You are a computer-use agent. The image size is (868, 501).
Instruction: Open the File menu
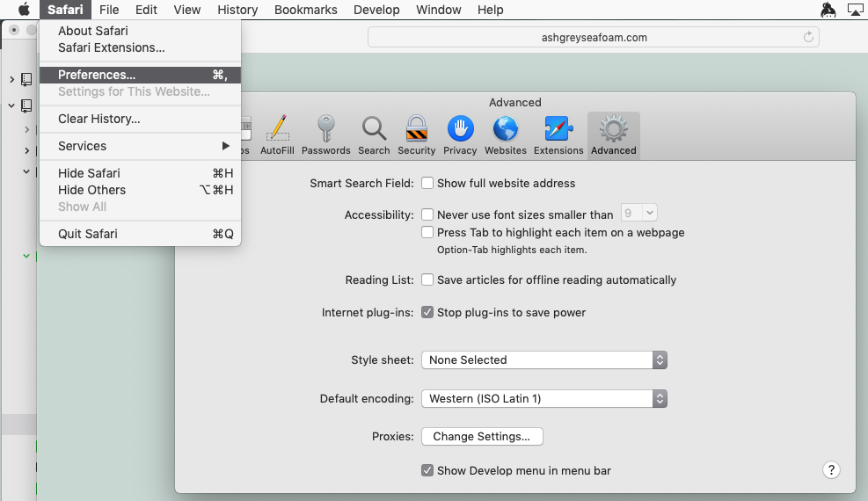pos(109,10)
